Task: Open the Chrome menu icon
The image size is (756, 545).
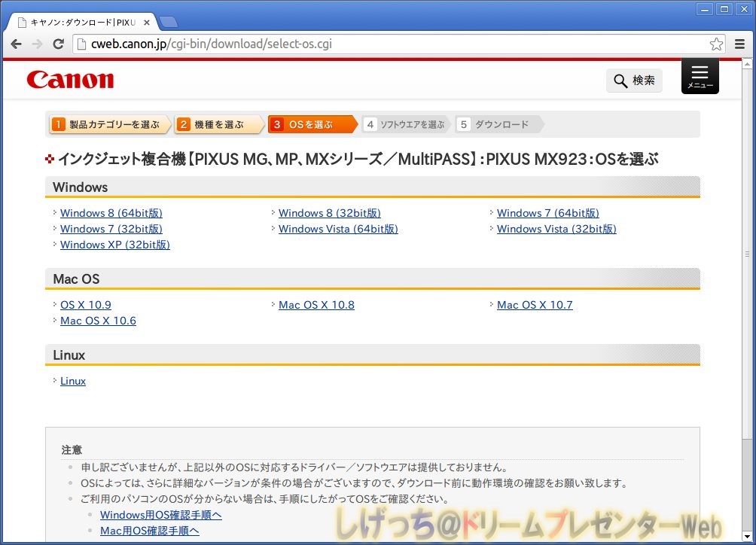Action: tap(739, 44)
